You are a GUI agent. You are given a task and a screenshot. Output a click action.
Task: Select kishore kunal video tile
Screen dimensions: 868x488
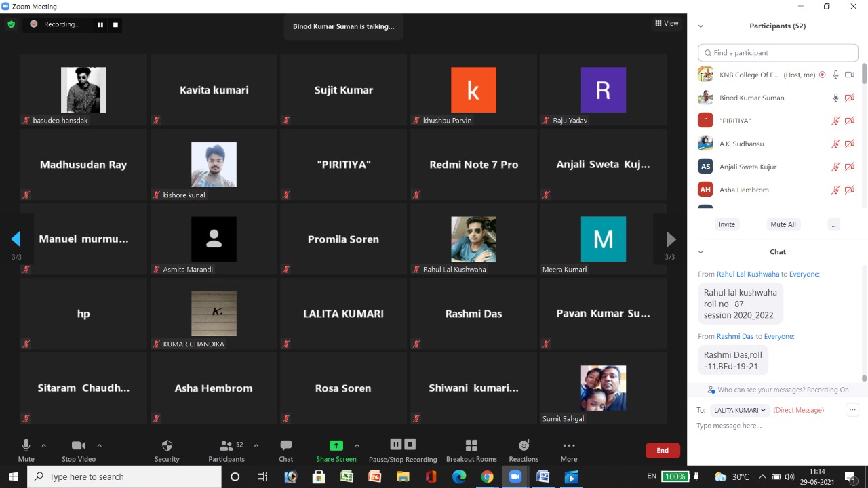tap(214, 165)
